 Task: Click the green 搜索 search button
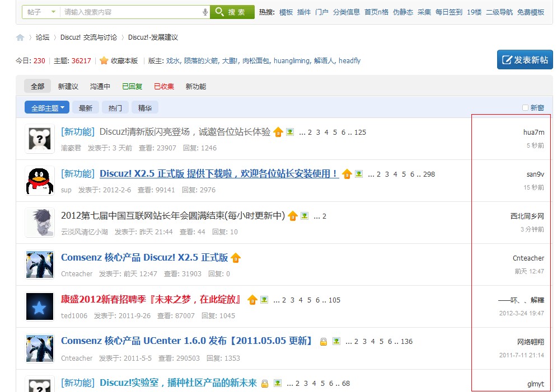232,12
